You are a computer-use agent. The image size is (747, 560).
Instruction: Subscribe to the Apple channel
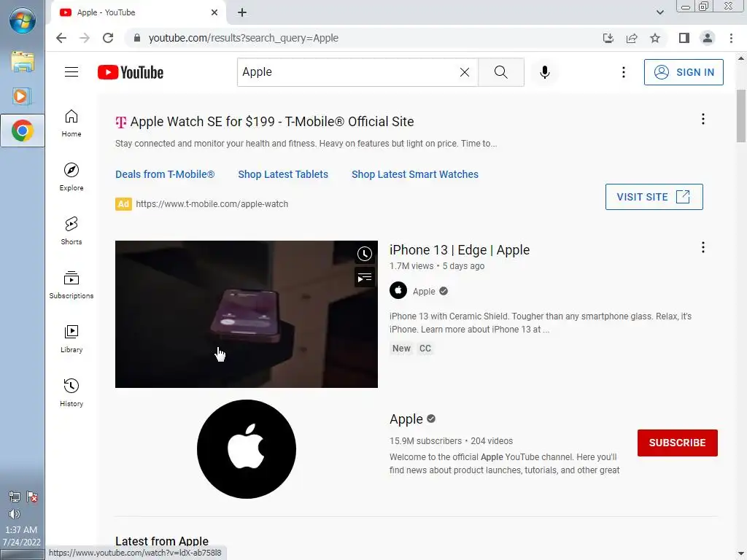678,443
